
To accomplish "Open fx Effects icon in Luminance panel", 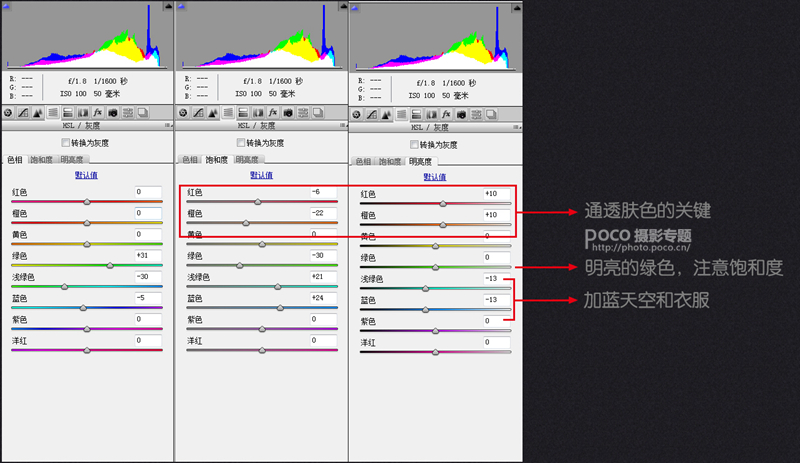I will (x=446, y=115).
